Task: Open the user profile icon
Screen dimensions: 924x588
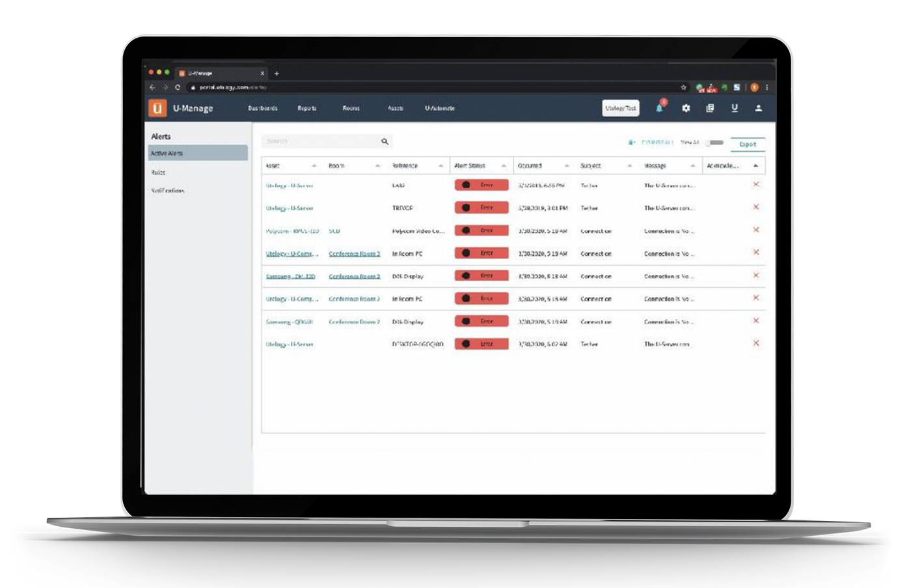Action: click(x=758, y=108)
